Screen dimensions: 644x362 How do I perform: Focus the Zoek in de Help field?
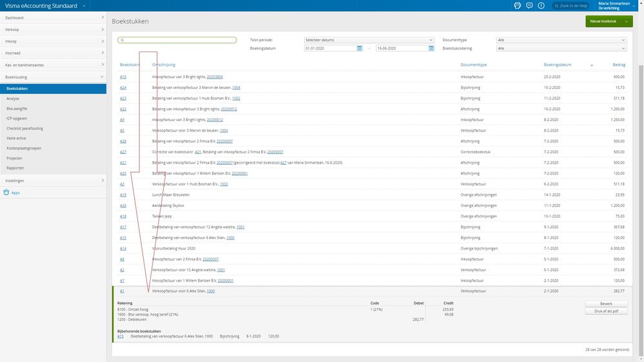(x=571, y=6)
